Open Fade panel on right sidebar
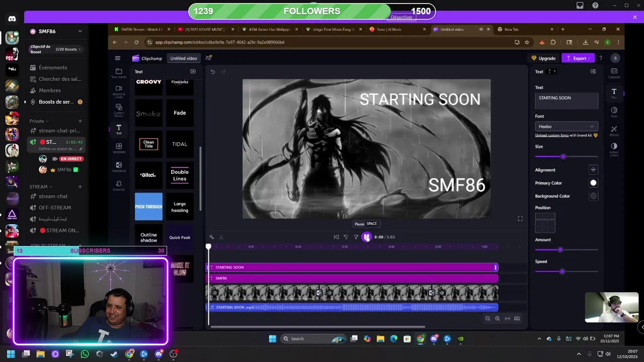Viewport: 644px width, 362px height. (x=614, y=112)
